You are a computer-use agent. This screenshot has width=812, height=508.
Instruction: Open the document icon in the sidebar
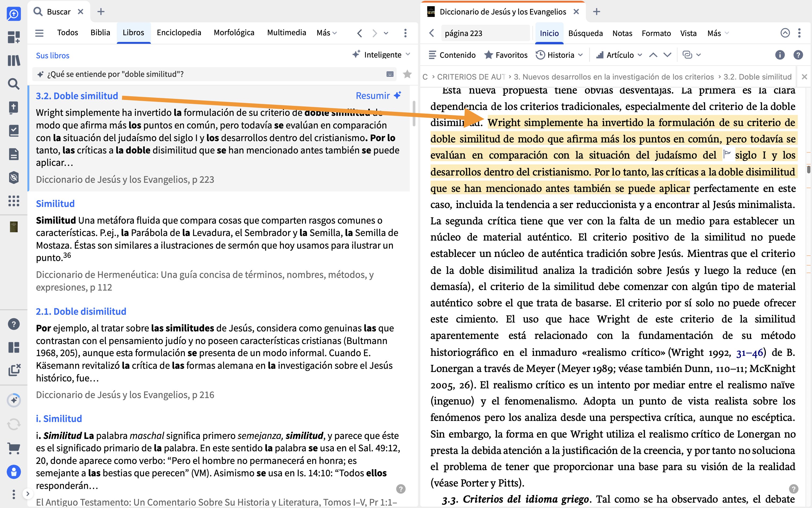14,154
